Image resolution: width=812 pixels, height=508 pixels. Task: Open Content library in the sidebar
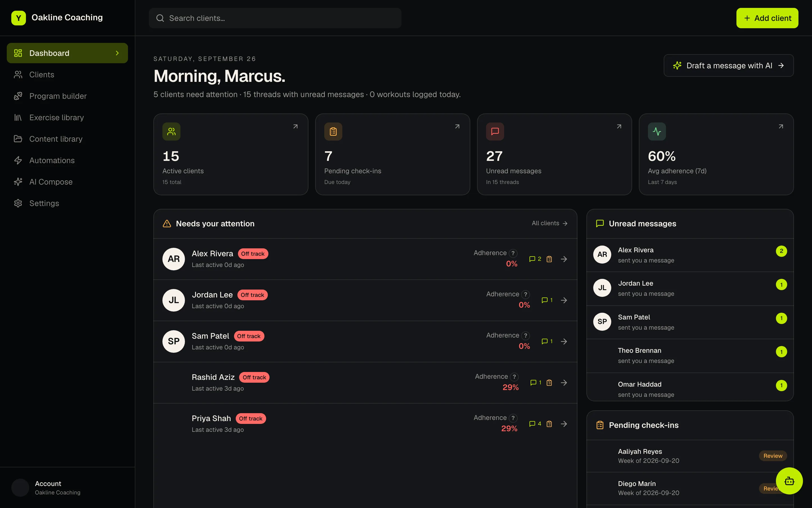coord(67,139)
